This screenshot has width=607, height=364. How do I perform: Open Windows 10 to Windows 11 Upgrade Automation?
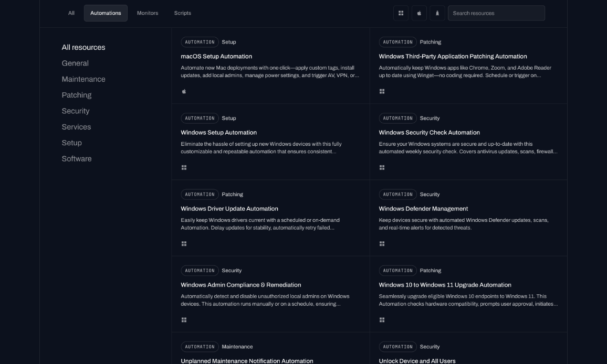pyautogui.click(x=445, y=285)
